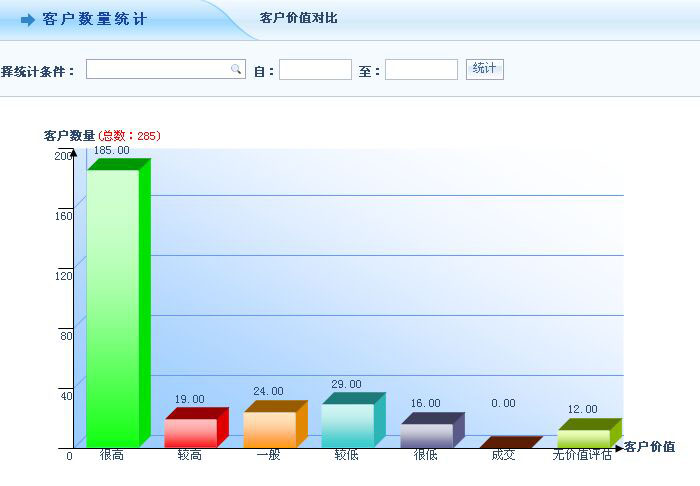The width and height of the screenshot is (700, 486).
Task: Click the teal 较低 bar
Action: 348,424
